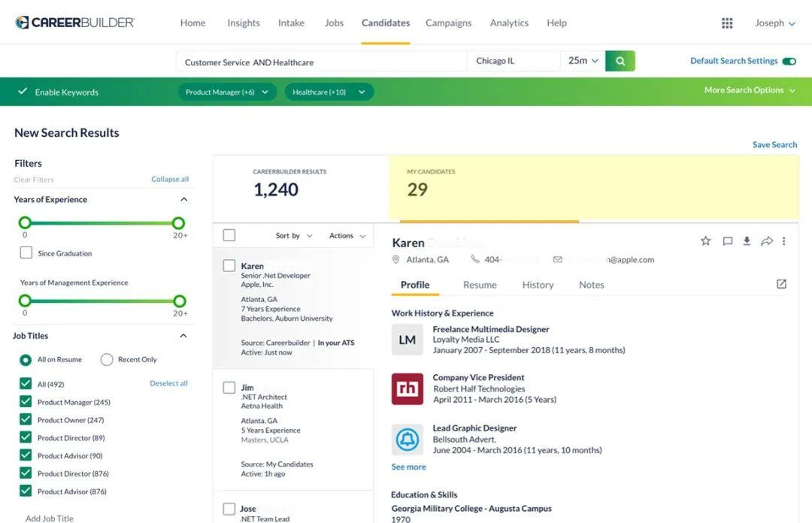Viewport: 812px width, 523px height.
Task: Uncheck the Product Manager (245) checkbox
Action: tap(26, 402)
